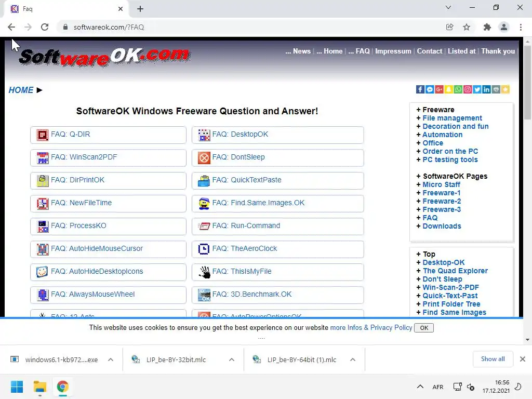This screenshot has width=532, height=399.
Task: Open FAQ: DirPrintOK entry
Action: 108,180
